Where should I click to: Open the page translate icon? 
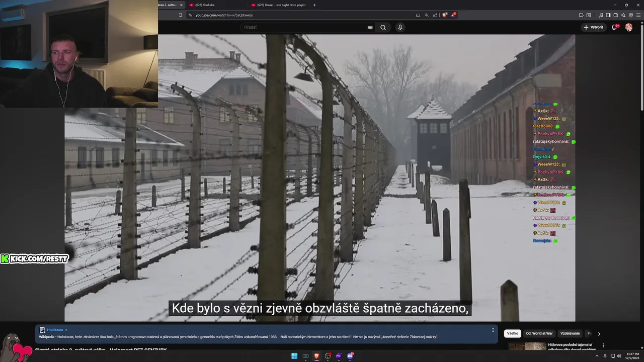427,15
